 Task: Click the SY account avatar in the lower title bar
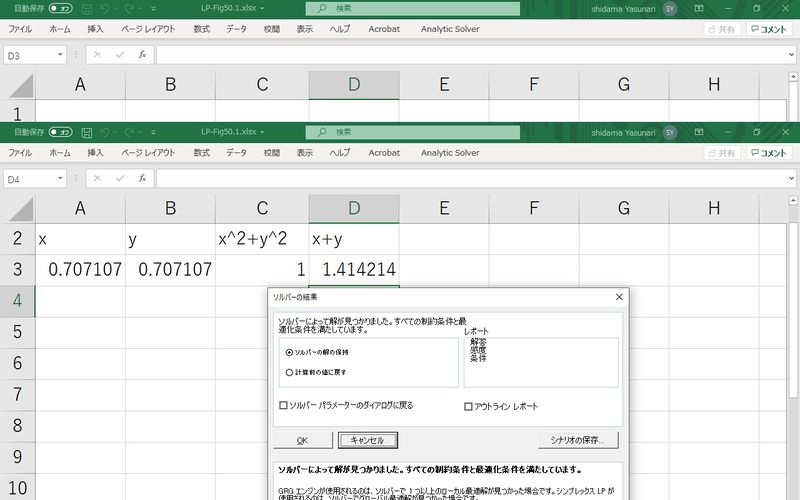[669, 132]
